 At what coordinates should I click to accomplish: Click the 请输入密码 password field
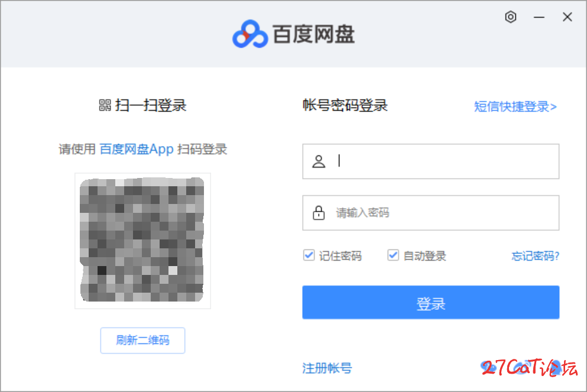pos(443,213)
